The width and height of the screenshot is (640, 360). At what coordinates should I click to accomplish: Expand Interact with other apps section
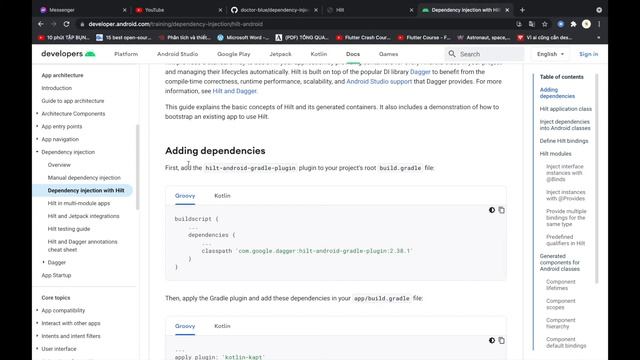pyautogui.click(x=37, y=323)
